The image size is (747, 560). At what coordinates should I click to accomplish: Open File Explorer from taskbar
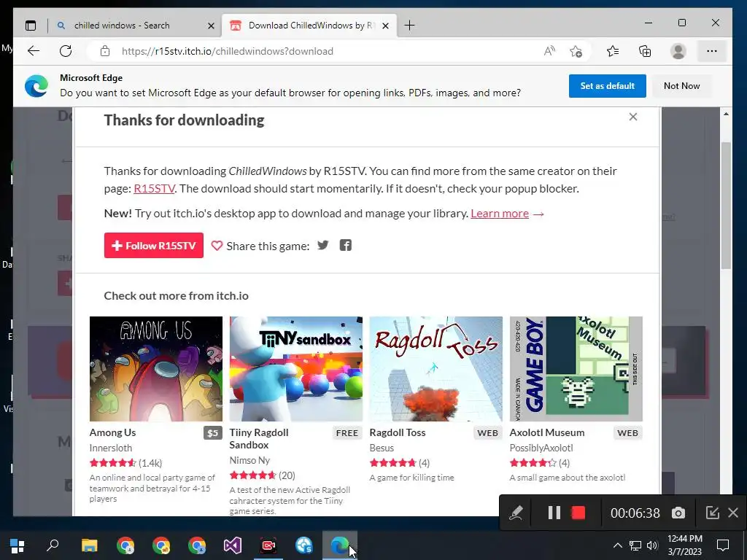89,545
